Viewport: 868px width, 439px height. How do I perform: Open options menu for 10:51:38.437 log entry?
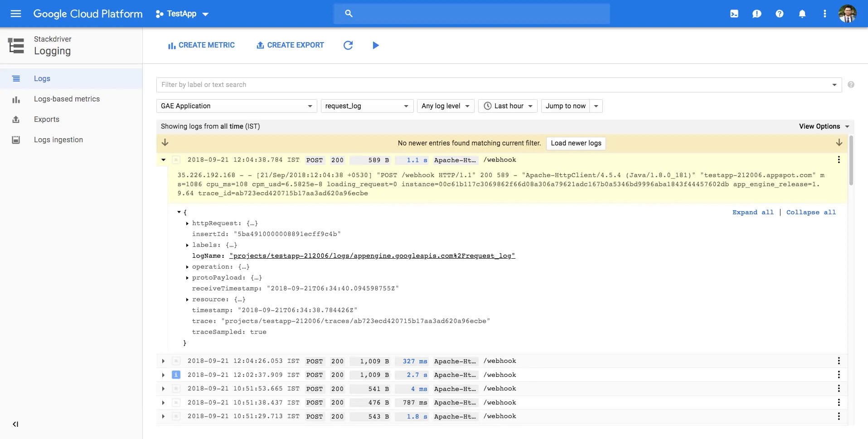click(839, 402)
